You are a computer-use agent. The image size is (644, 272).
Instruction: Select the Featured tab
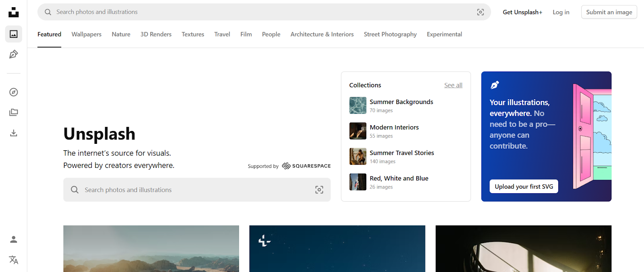(50, 34)
